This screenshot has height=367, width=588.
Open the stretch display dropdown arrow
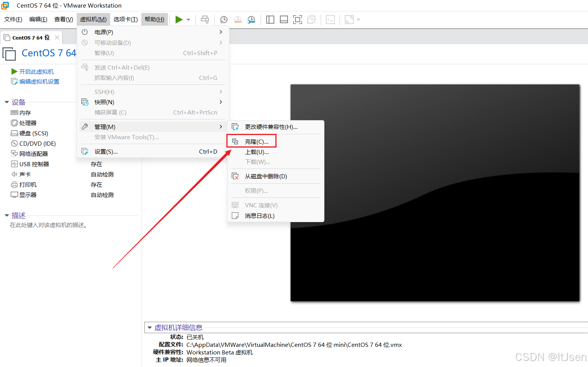359,20
